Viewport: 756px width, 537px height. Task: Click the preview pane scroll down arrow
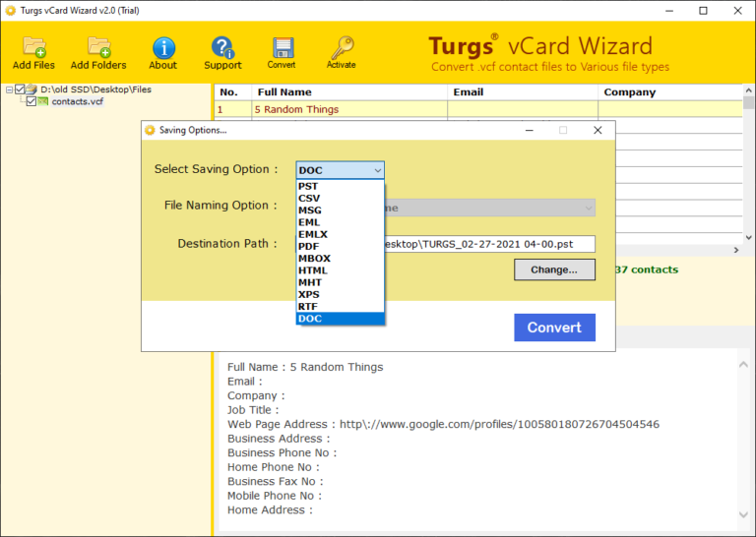coord(743,514)
